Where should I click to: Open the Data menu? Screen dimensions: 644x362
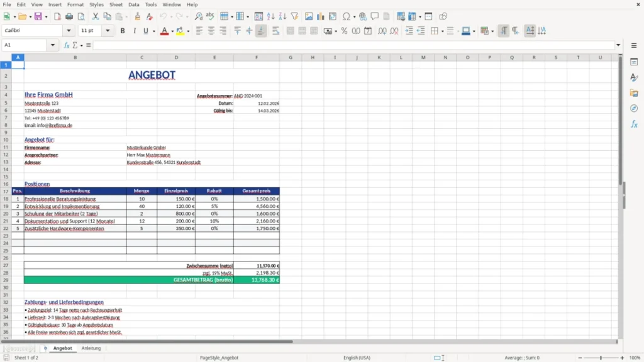click(133, 4)
